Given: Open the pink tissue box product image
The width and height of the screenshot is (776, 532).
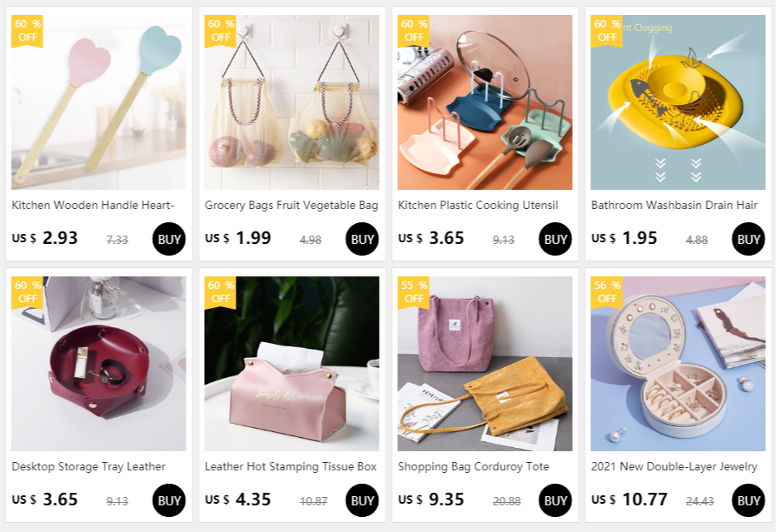Looking at the screenshot, I should coord(291,364).
